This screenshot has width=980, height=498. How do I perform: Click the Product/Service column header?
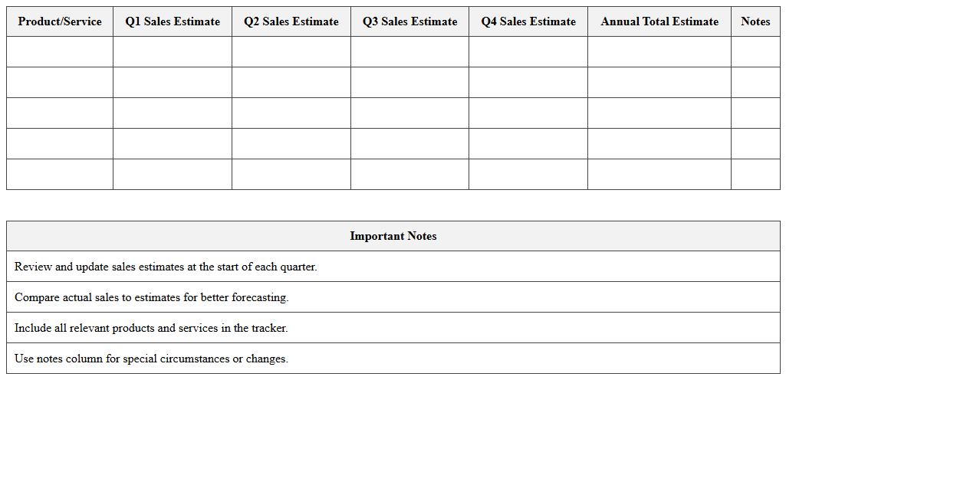click(60, 21)
